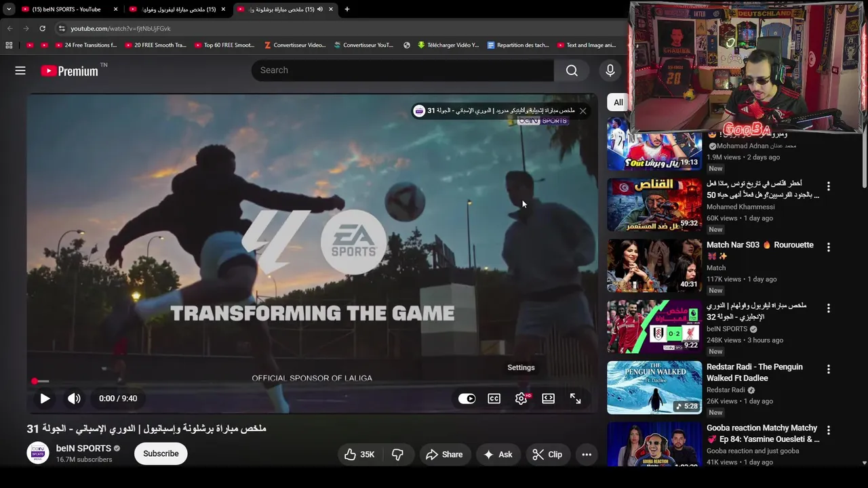868x488 pixels.
Task: Open options menu for Match Nar S03
Action: tap(828, 247)
